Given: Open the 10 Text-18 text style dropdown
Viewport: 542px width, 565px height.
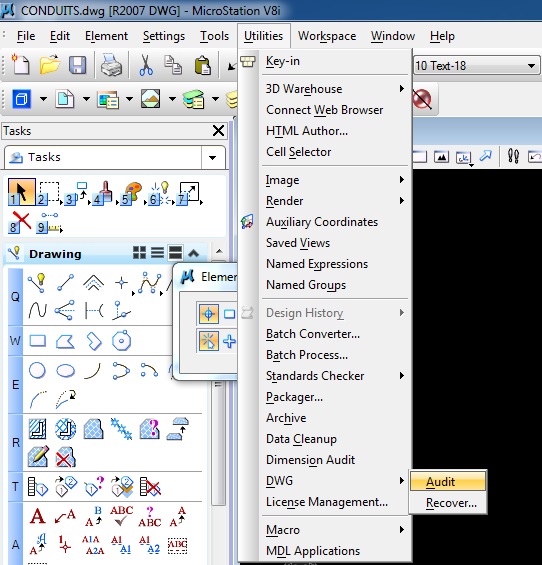Looking at the screenshot, I should click(531, 66).
